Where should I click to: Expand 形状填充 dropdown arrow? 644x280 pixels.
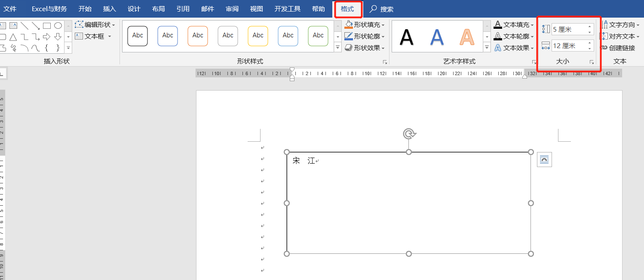click(383, 25)
